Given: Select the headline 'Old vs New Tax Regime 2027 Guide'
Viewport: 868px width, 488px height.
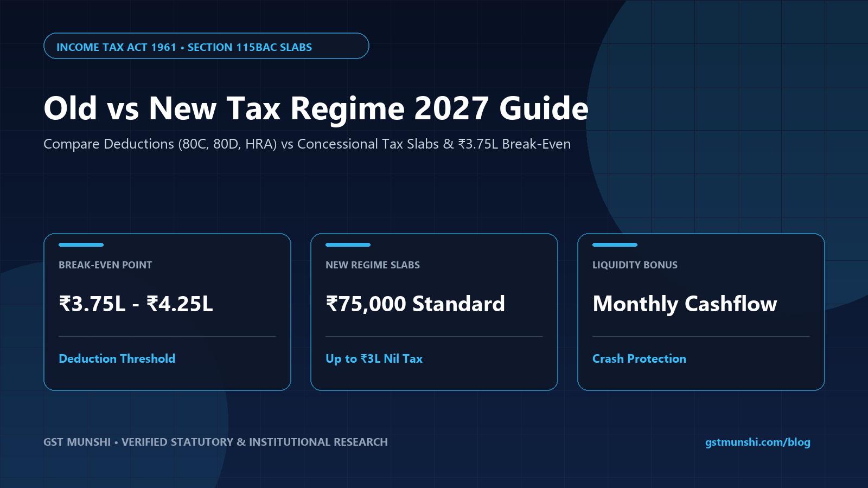Looking at the screenshot, I should point(316,108).
